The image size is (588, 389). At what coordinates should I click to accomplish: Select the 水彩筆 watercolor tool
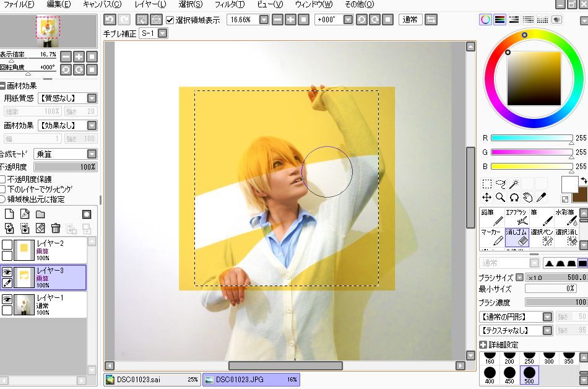pyautogui.click(x=566, y=217)
